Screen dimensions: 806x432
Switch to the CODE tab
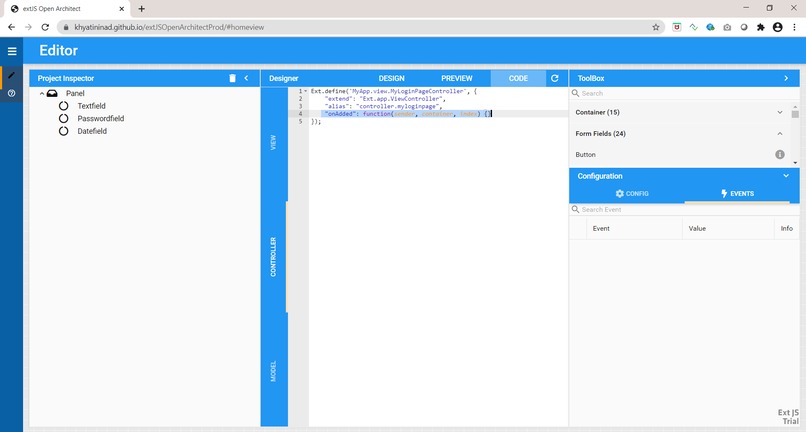pos(518,78)
